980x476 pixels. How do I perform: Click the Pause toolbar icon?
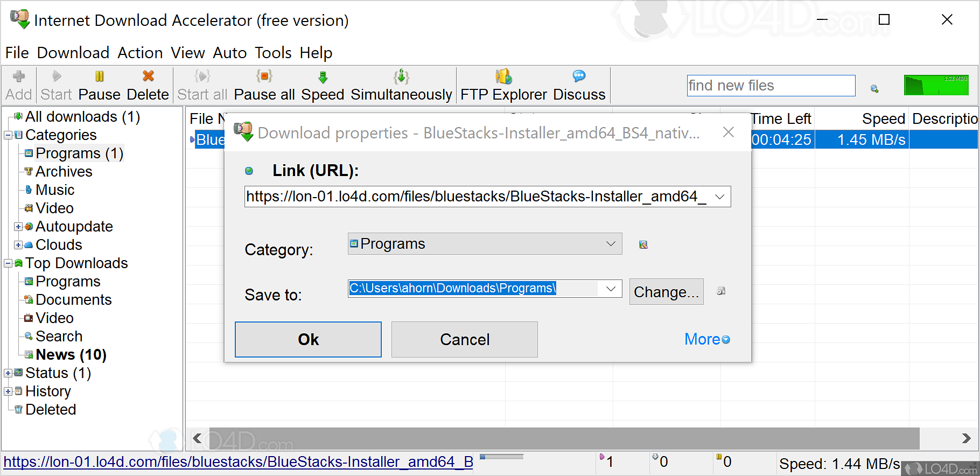click(99, 76)
